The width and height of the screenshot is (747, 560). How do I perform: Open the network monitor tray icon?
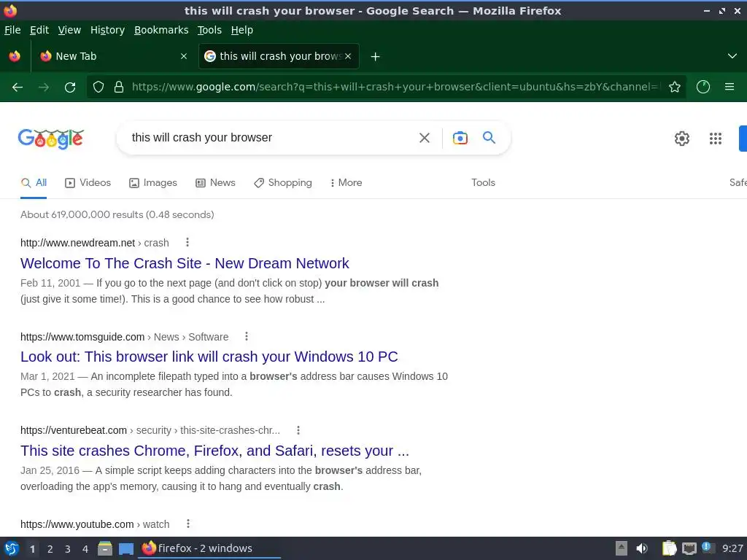(689, 548)
